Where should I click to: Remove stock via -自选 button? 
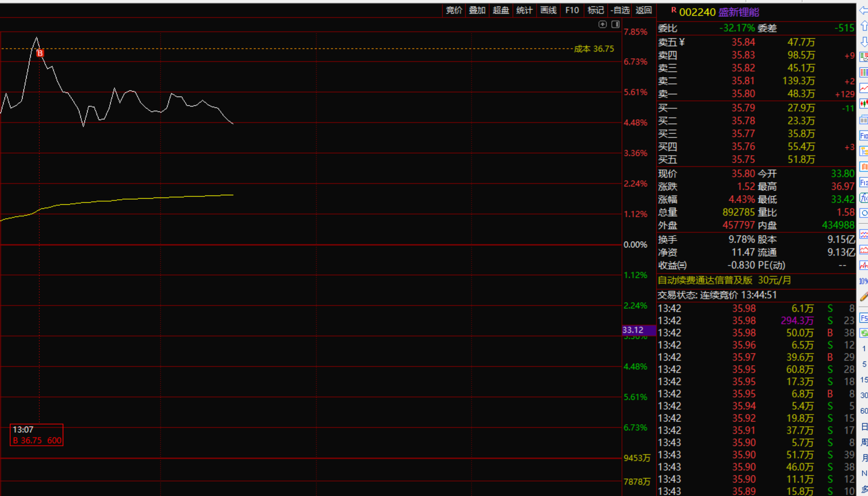point(620,10)
